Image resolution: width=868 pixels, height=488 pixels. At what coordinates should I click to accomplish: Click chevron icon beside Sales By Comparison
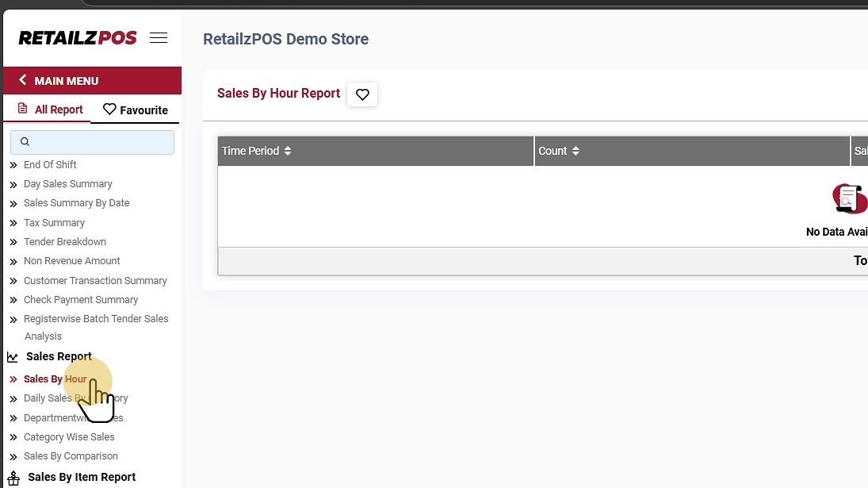coord(13,456)
